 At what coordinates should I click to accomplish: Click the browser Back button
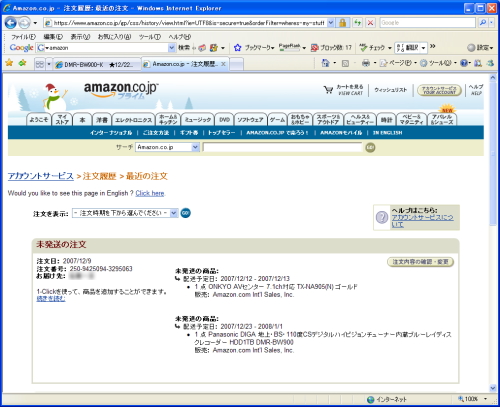pyautogui.click(x=11, y=23)
